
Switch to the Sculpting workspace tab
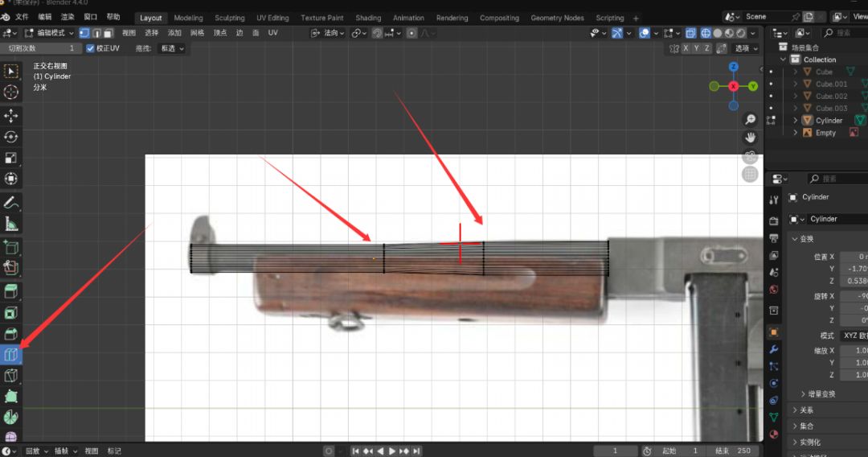pyautogui.click(x=229, y=18)
